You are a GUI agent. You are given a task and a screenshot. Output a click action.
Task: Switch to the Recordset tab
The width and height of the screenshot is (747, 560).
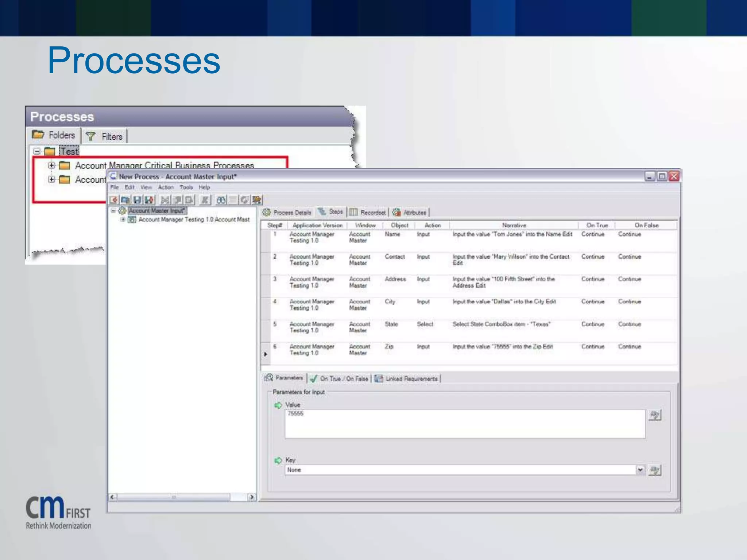coord(368,213)
